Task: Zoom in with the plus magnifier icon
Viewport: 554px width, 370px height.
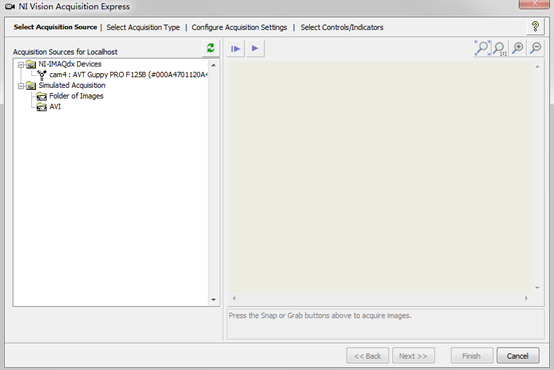Action: click(x=518, y=48)
